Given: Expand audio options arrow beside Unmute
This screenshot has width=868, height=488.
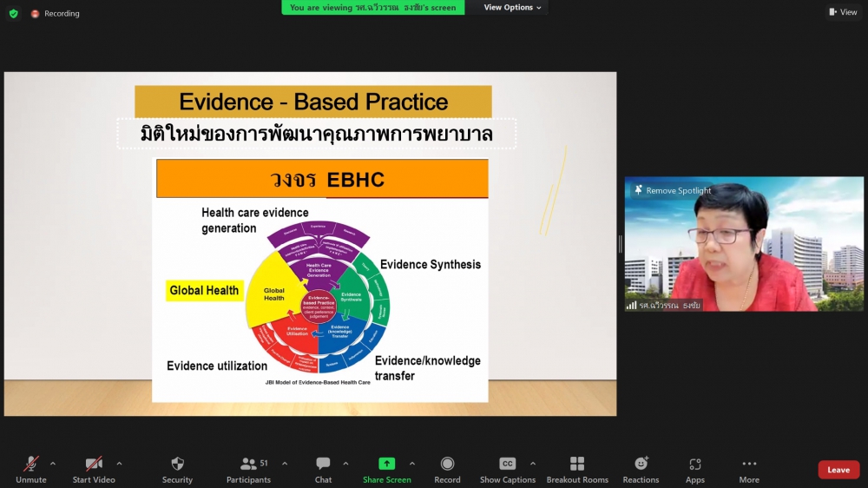Looking at the screenshot, I should click(53, 463).
